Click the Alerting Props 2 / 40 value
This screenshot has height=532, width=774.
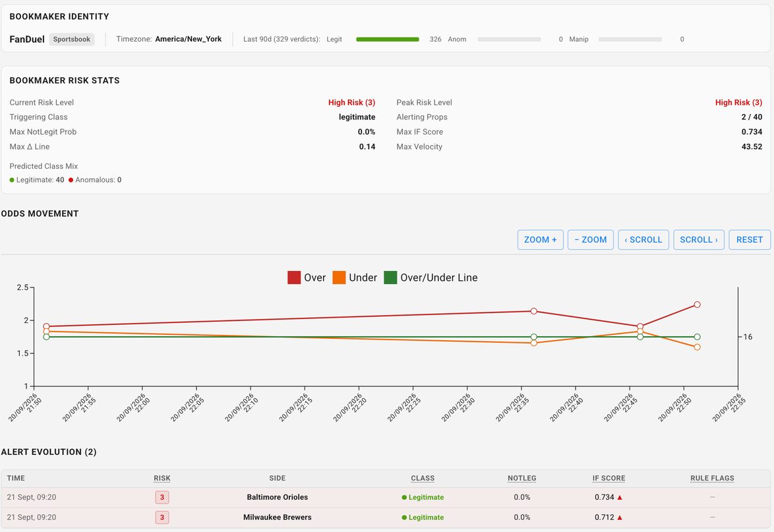pyautogui.click(x=752, y=117)
